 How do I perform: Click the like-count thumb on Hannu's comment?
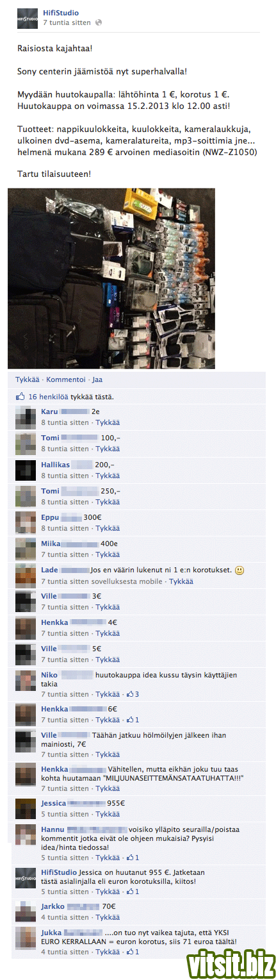(x=131, y=858)
